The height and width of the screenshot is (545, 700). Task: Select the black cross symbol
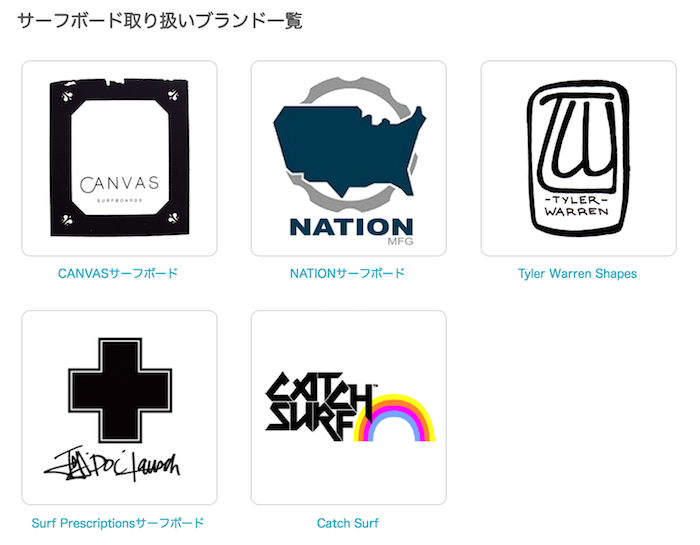click(120, 390)
